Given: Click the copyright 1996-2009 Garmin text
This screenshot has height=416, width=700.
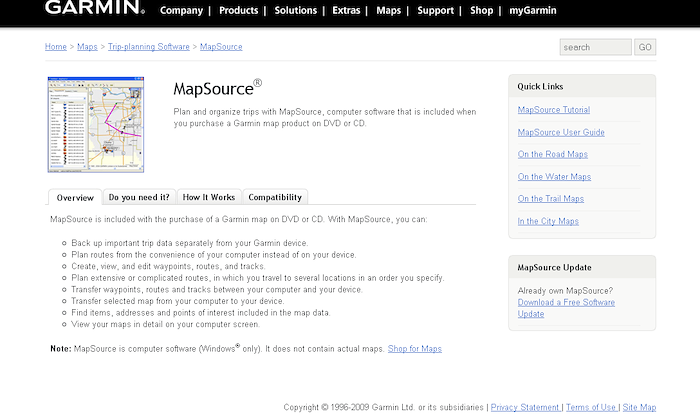Looking at the screenshot, I should (383, 407).
